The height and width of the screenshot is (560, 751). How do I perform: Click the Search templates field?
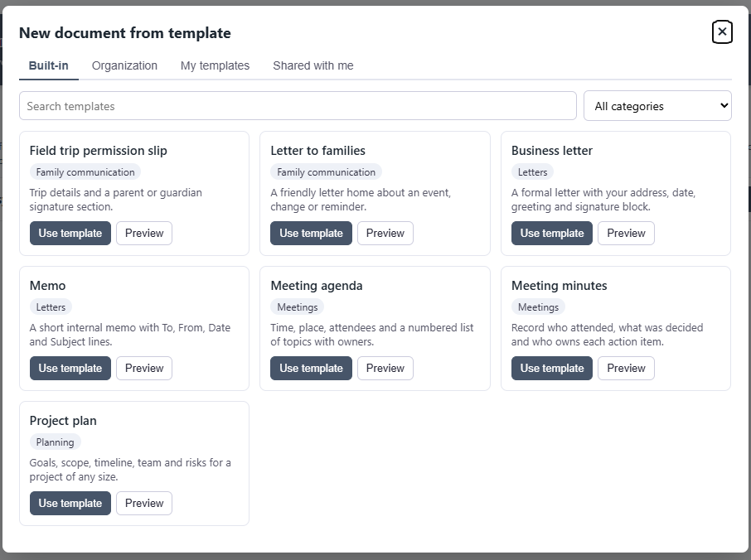(x=298, y=106)
